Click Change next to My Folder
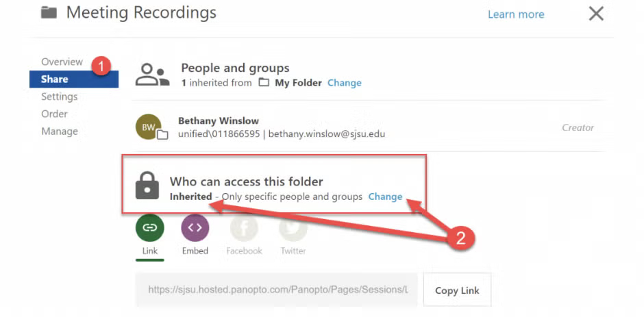The image size is (644, 317). click(x=344, y=83)
